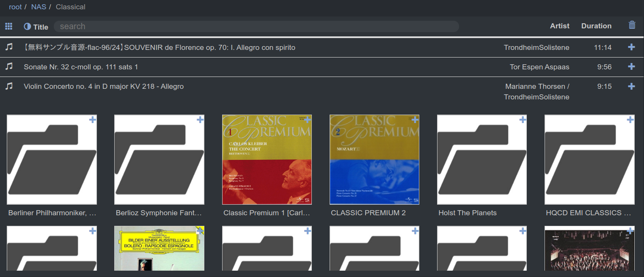The image size is (644, 277).
Task: Focus the search input field
Action: tap(256, 26)
